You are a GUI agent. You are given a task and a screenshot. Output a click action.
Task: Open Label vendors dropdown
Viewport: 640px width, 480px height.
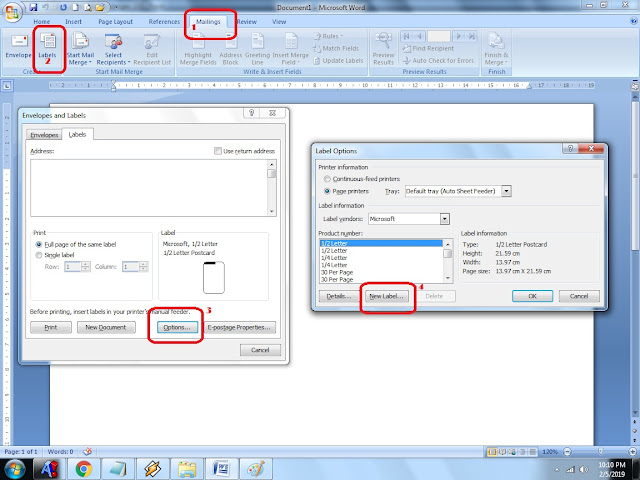[x=444, y=219]
